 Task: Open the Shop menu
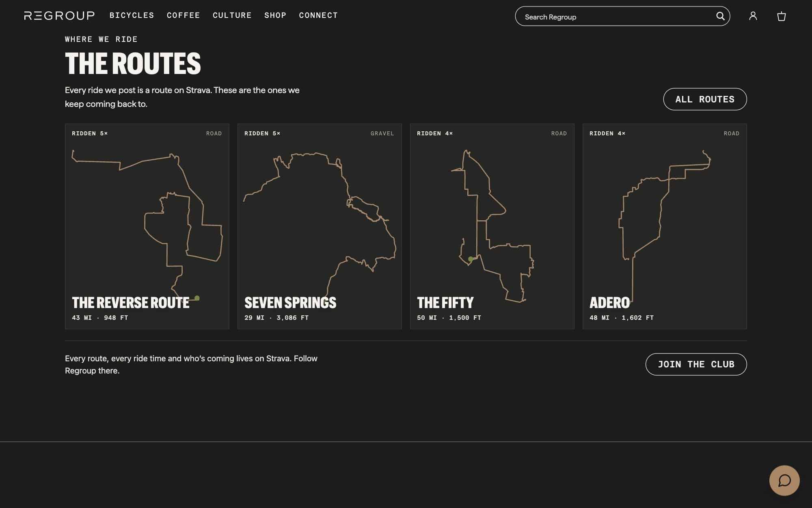275,15
